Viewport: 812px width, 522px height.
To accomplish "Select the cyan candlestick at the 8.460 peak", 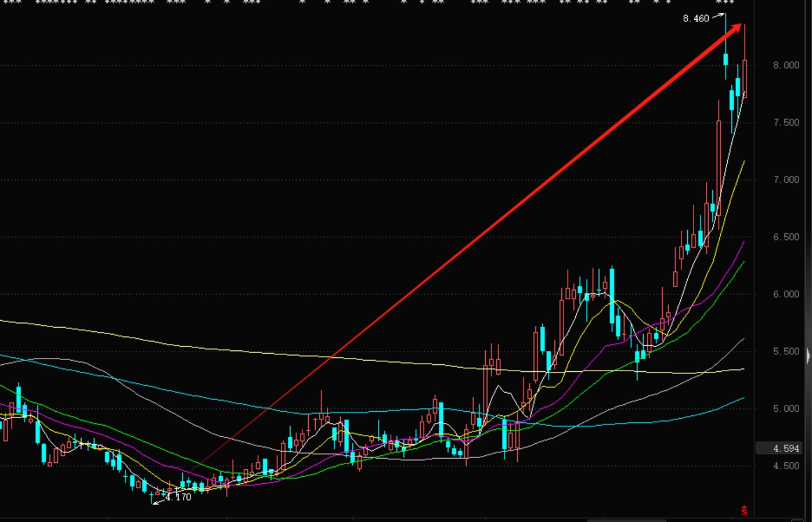I will (x=726, y=59).
